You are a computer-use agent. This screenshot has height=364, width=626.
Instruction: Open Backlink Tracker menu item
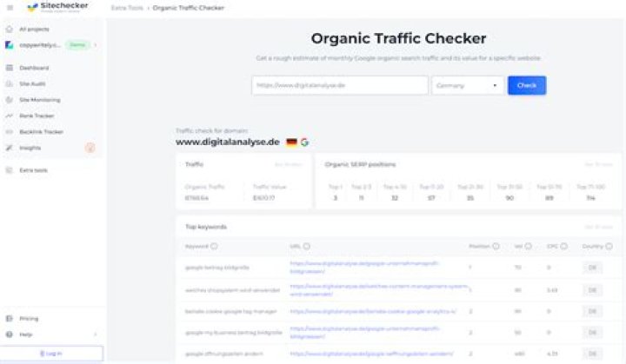(41, 132)
